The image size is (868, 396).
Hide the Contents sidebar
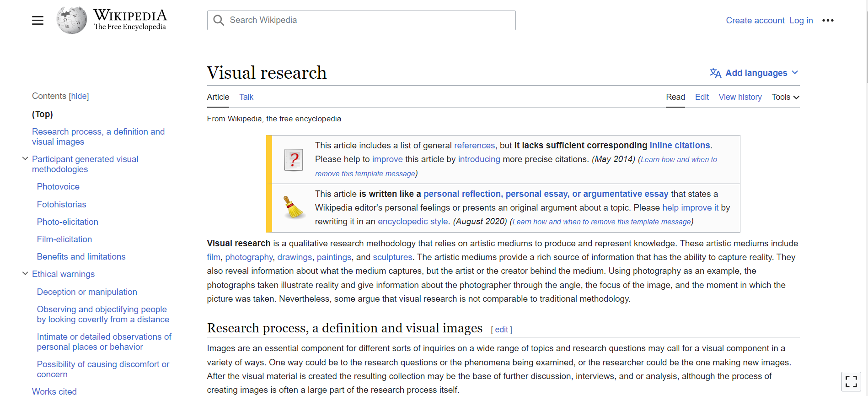click(79, 96)
